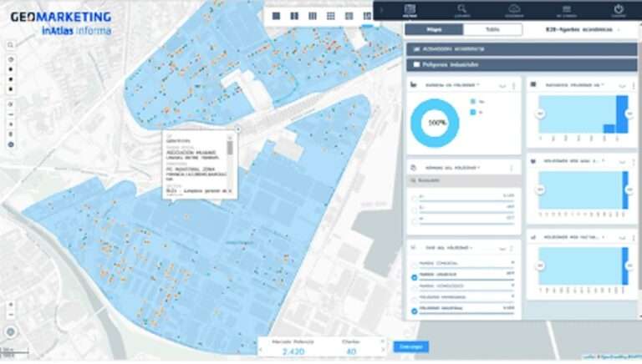Expand the Actividades económicas section
The image size is (642, 364).
pos(520,48)
